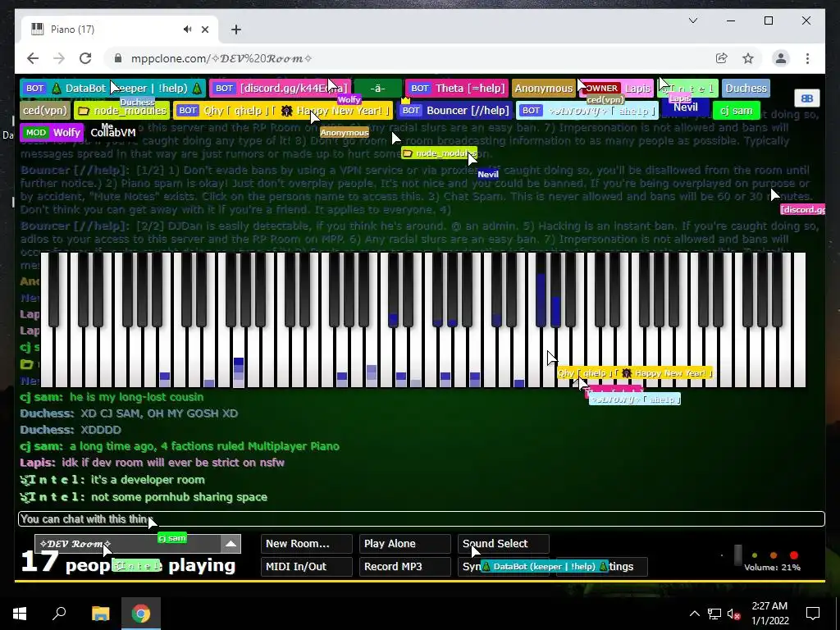Open the Windows Start menu
Viewport: 840px width, 630px height.
[20, 613]
